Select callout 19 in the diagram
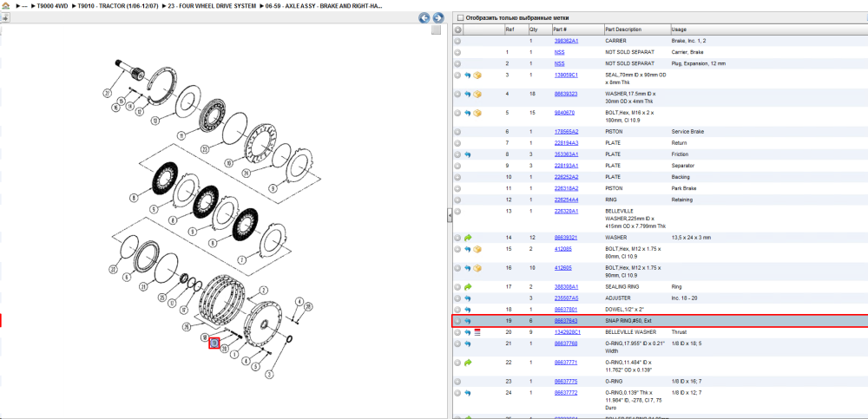The width and height of the screenshot is (868, 419). click(x=214, y=344)
